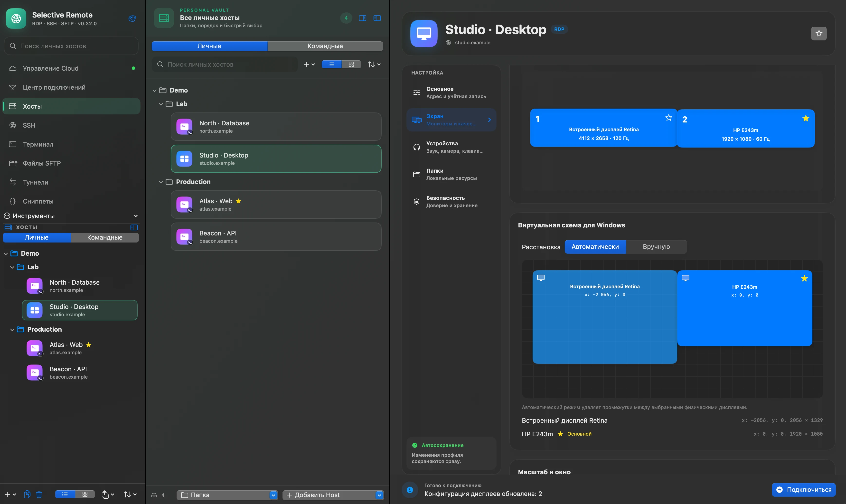This screenshot has width=846, height=504.
Task: Open the sort order dropdown in middle panel
Action: pos(374,64)
